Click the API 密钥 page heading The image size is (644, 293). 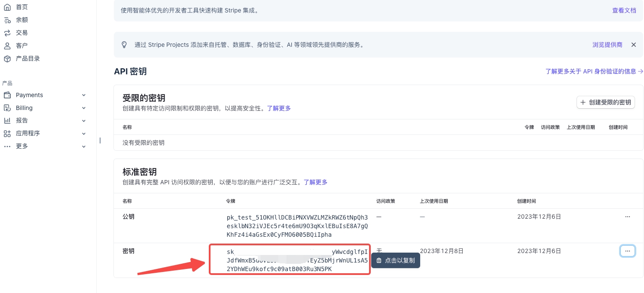coord(130,71)
